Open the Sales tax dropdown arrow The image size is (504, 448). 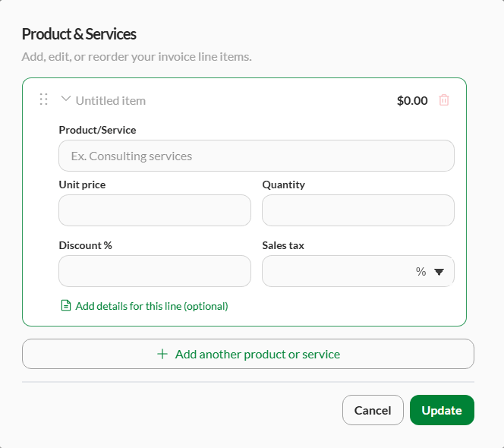439,272
